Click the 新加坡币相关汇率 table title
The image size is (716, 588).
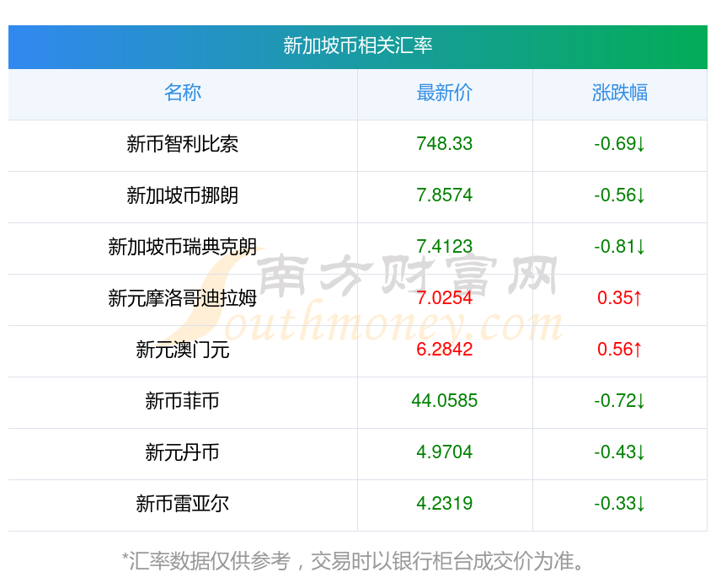[x=357, y=45]
